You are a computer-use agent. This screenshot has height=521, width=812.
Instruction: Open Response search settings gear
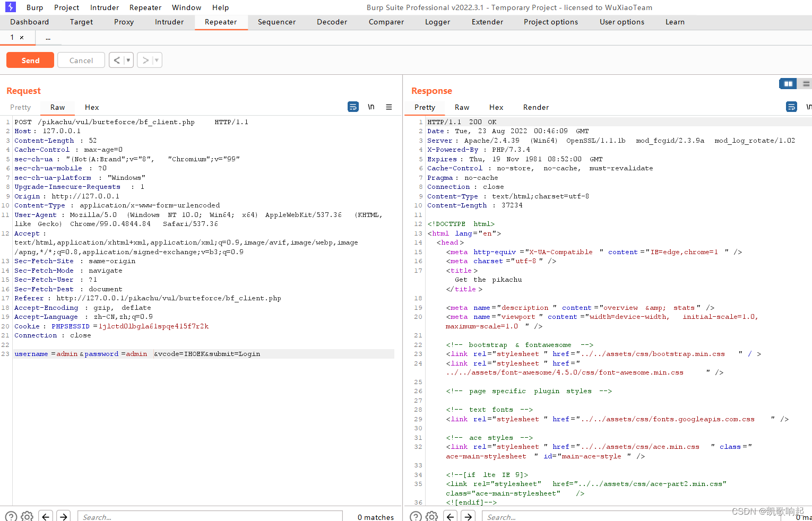point(432,516)
